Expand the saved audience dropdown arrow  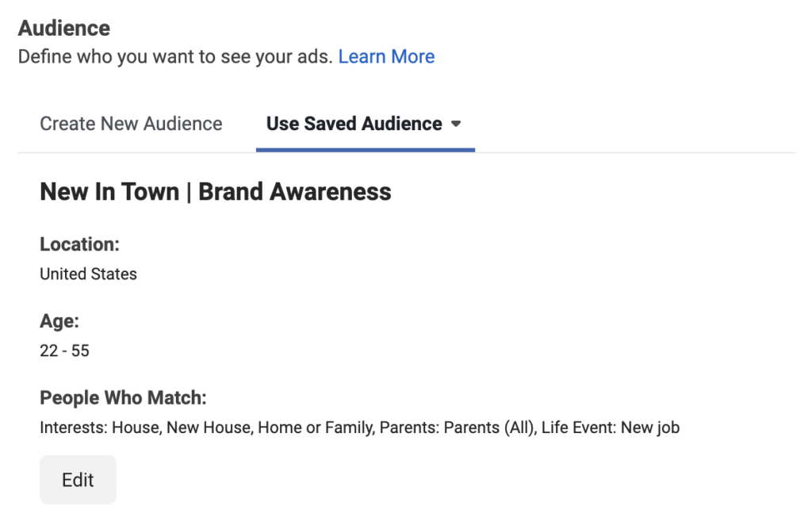coord(456,124)
